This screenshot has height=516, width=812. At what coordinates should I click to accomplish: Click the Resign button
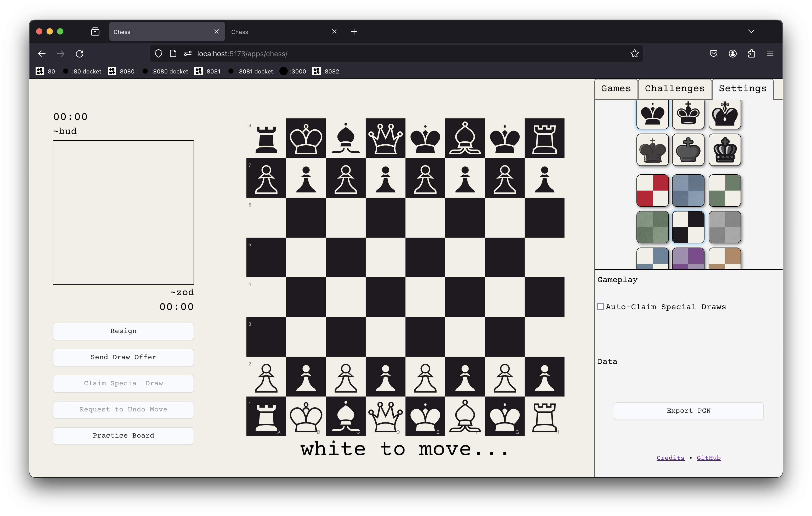click(123, 331)
